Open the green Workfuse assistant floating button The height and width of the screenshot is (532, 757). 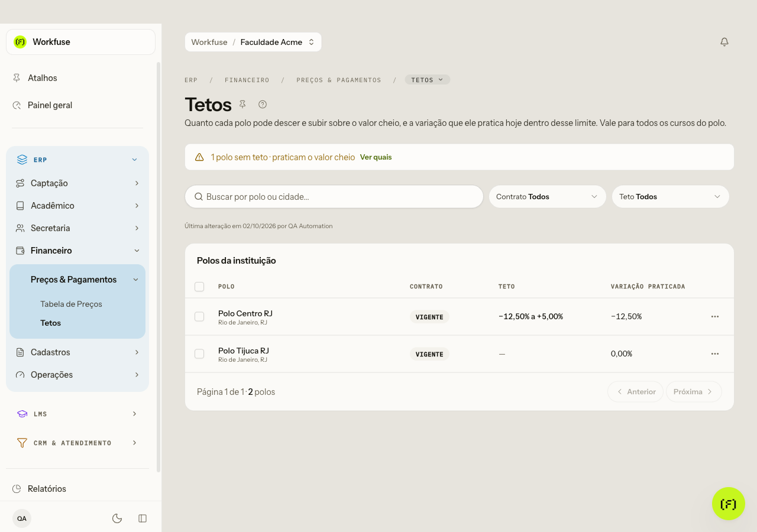point(729,504)
